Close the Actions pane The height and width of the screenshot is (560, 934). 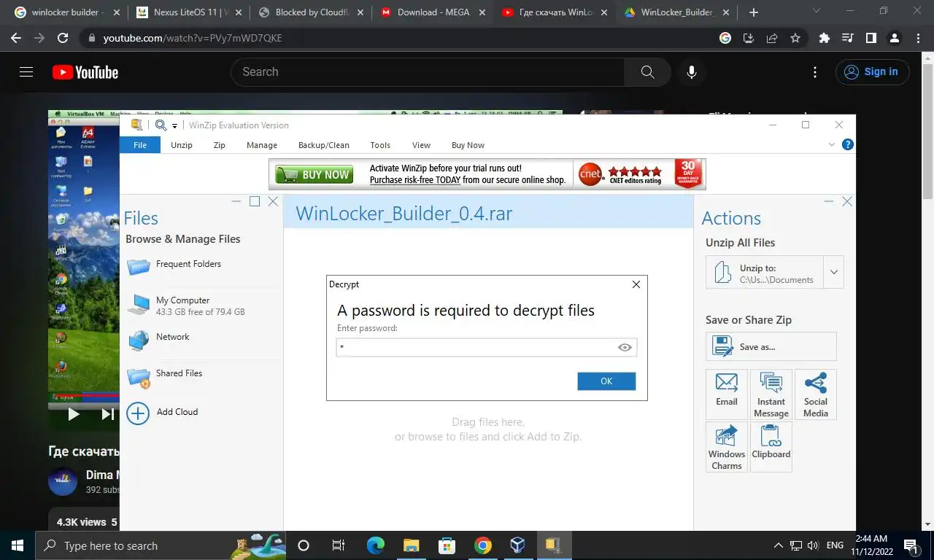(x=847, y=201)
